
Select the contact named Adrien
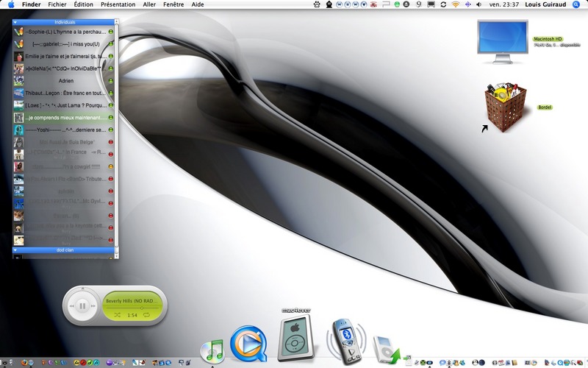point(66,80)
